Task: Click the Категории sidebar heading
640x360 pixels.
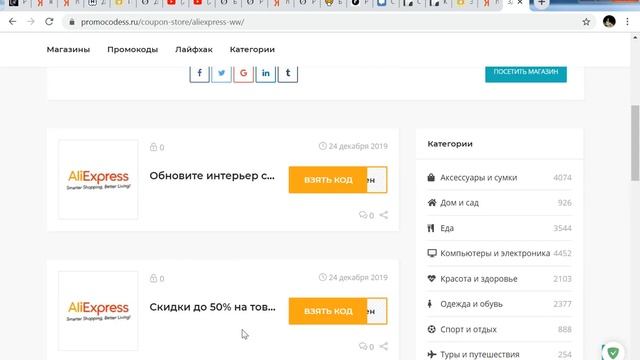Action: click(x=450, y=144)
